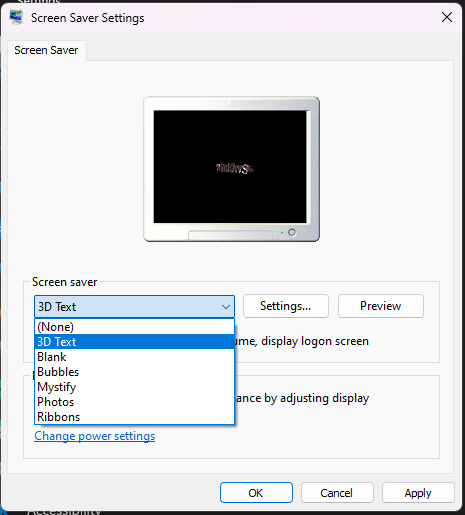Apply the screen saver settings
The image size is (465, 515).
[x=418, y=493]
